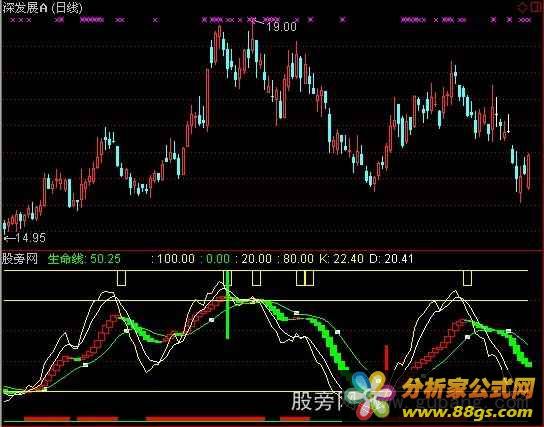Open the www.88gs.com website link
Screen dimensions: 544x427
point(467,412)
